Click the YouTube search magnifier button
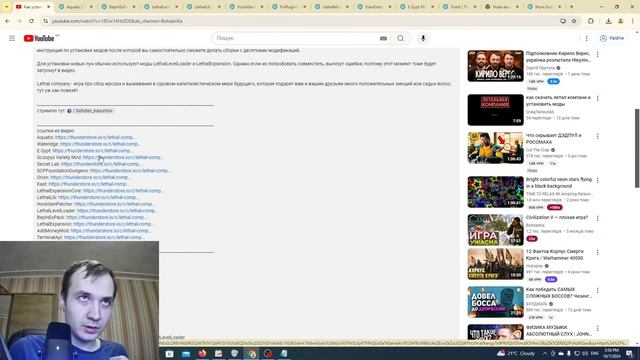 tap(400, 38)
